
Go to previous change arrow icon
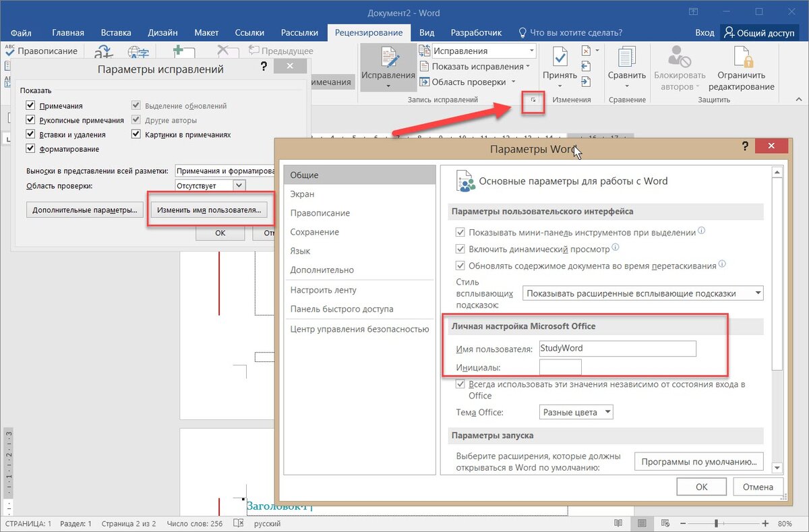[586, 66]
